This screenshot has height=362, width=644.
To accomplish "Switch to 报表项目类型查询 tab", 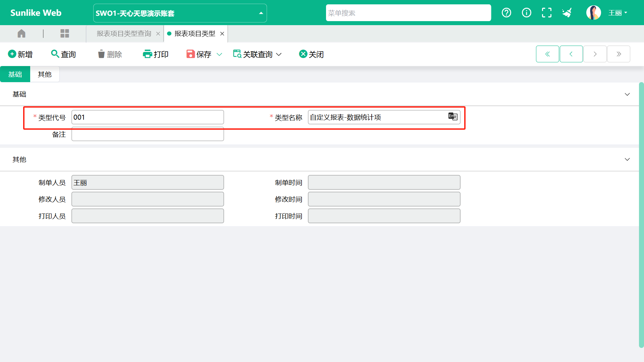I will coord(124,34).
